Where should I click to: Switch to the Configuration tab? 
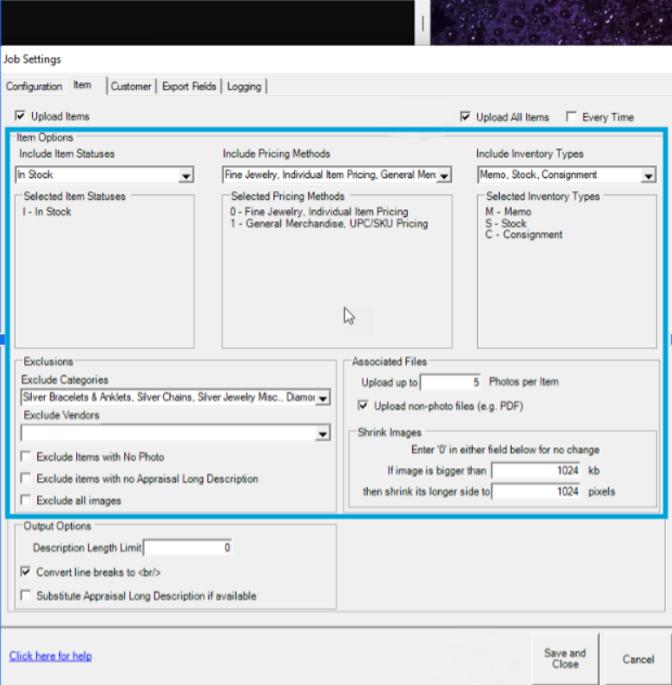click(34, 87)
